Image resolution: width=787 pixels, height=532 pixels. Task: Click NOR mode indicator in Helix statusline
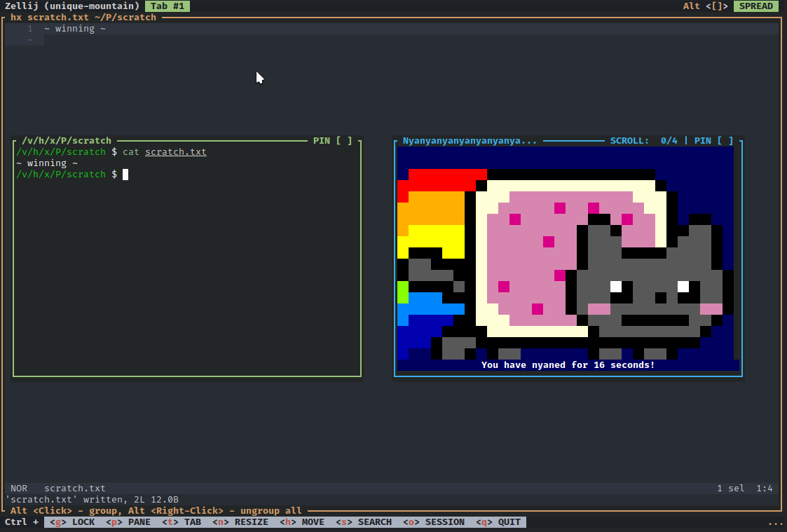click(19, 489)
